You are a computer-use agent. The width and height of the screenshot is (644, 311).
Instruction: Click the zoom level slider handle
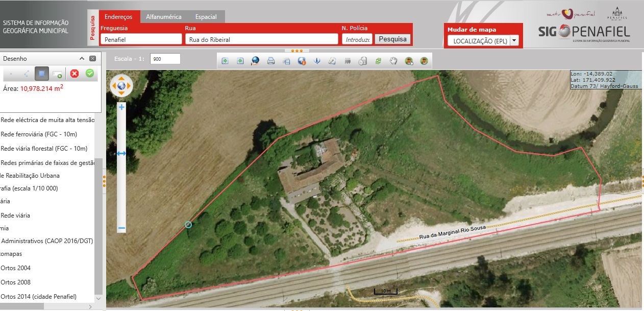[x=121, y=153]
